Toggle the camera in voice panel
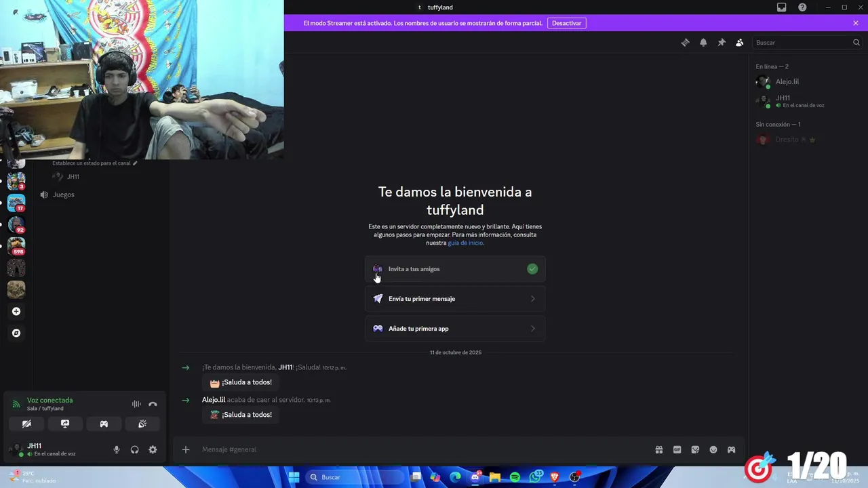 26,424
